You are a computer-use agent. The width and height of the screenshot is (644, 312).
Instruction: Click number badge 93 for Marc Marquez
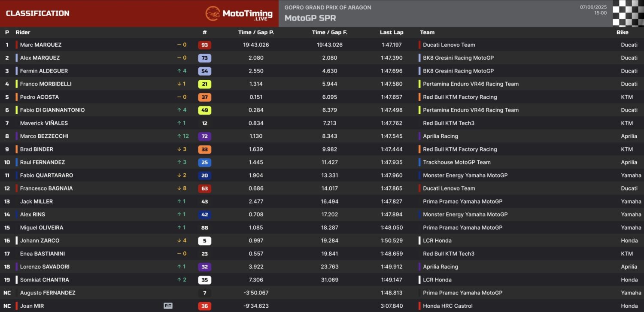point(204,45)
